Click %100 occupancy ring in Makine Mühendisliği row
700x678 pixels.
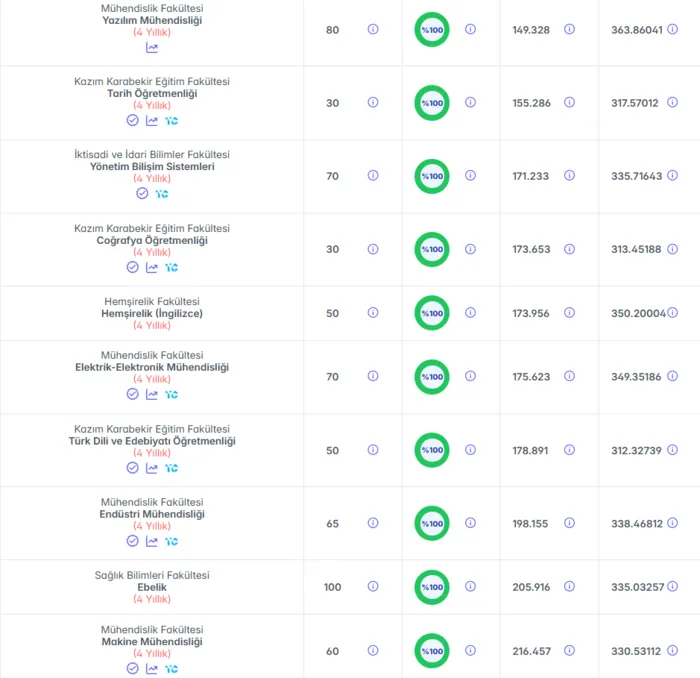pyautogui.click(x=432, y=651)
